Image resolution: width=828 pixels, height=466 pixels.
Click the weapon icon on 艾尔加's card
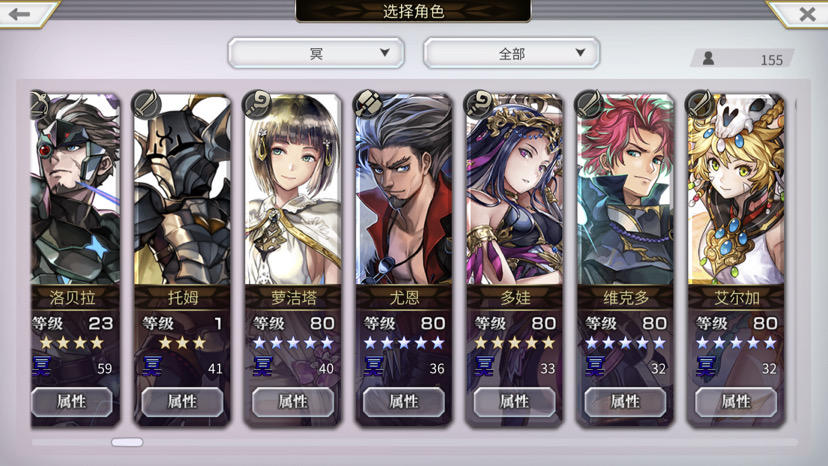700,104
